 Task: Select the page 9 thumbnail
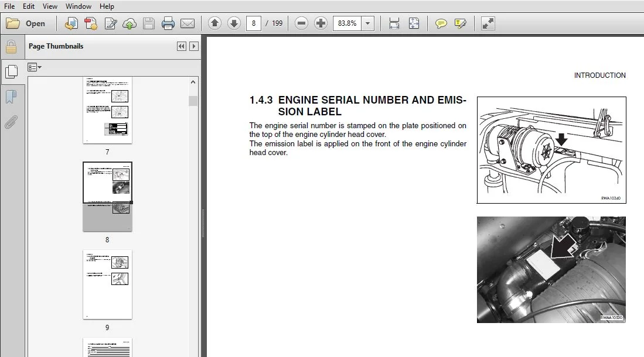pyautogui.click(x=108, y=284)
